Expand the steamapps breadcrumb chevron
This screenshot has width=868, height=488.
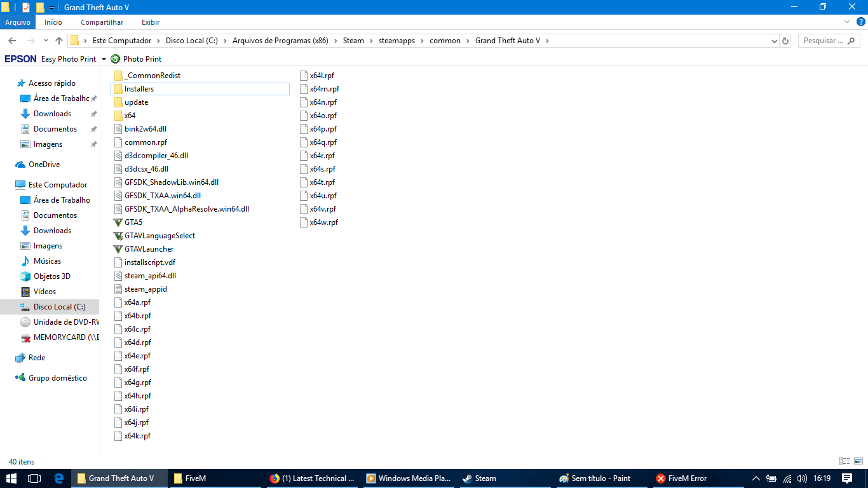(x=423, y=41)
